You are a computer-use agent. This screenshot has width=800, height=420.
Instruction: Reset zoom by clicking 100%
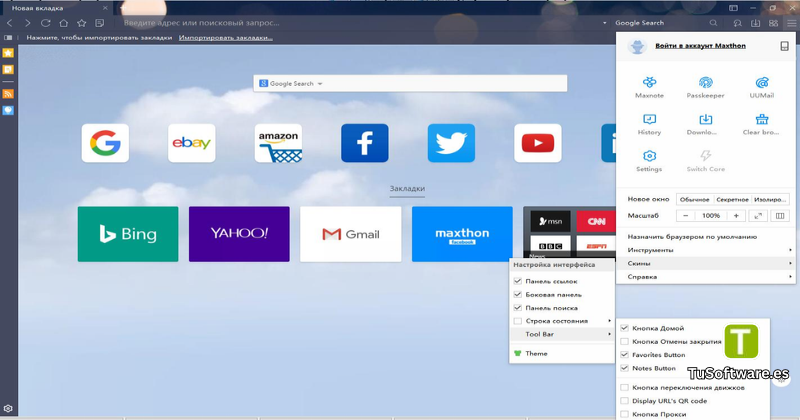711,216
